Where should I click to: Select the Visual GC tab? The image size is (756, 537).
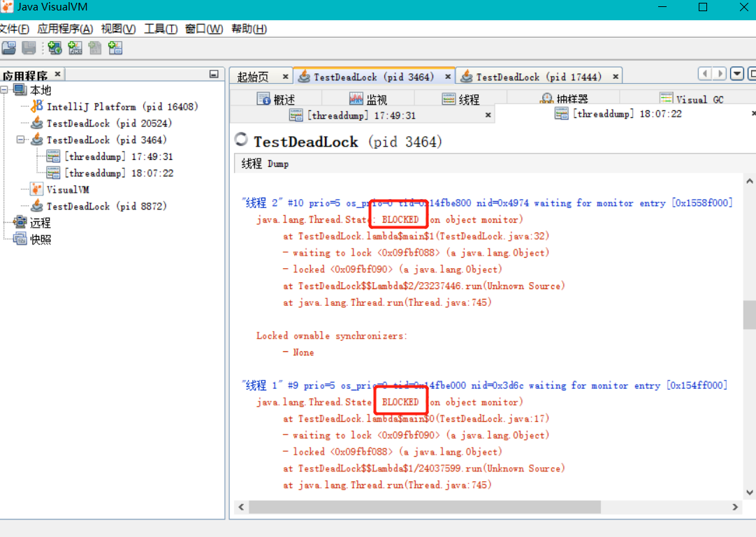[692, 99]
